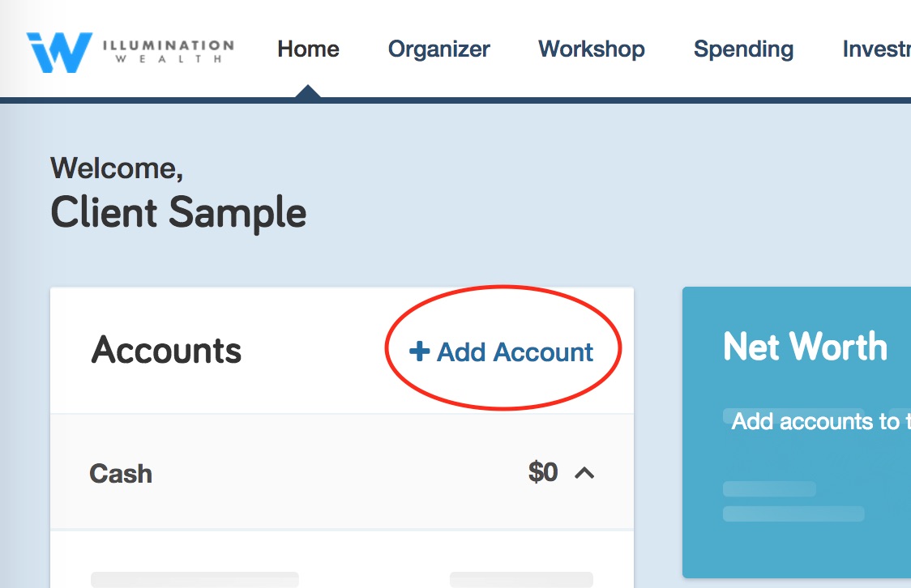Click the Client Sample name heading
Screen dimensions: 911x588
(x=178, y=212)
